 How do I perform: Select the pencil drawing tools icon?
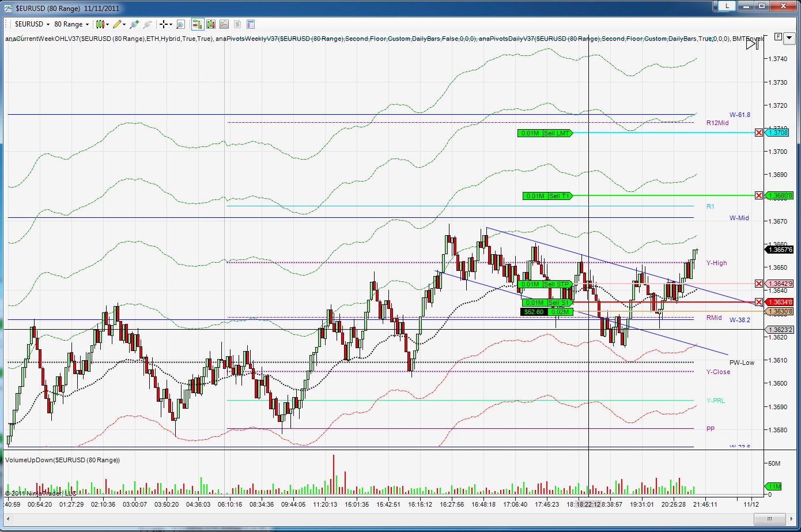(117, 24)
